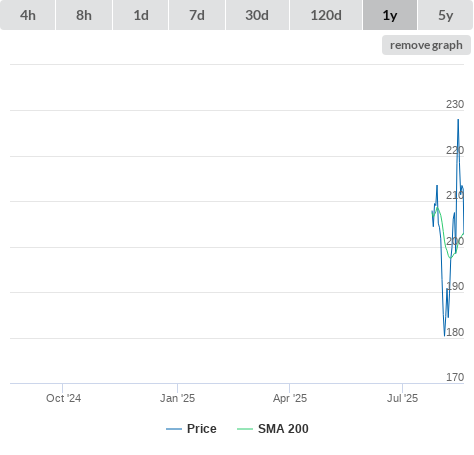This screenshot has height=455, width=474.
Task: Click the price low near 180
Action: pos(444,336)
